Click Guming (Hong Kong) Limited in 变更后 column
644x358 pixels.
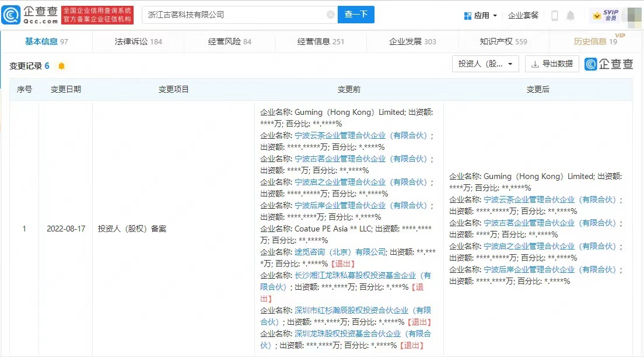click(x=538, y=177)
